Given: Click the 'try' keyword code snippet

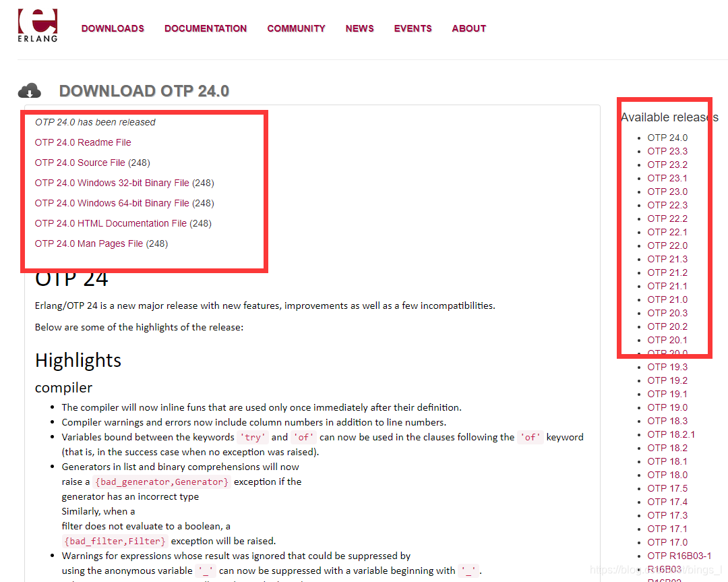Looking at the screenshot, I should (253, 437).
